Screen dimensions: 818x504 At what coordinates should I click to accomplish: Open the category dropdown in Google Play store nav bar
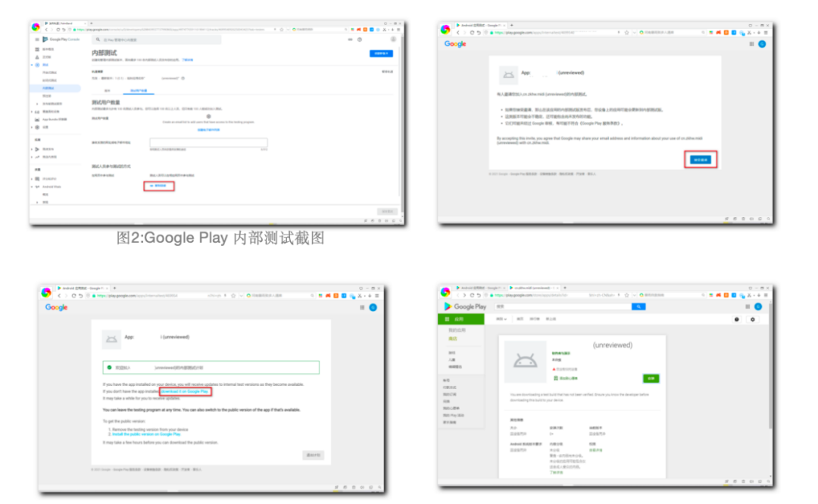501,319
